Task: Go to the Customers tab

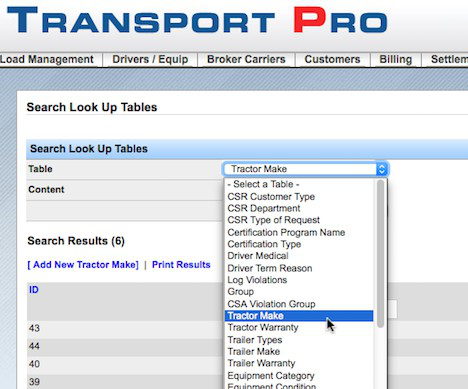Action: pos(332,59)
